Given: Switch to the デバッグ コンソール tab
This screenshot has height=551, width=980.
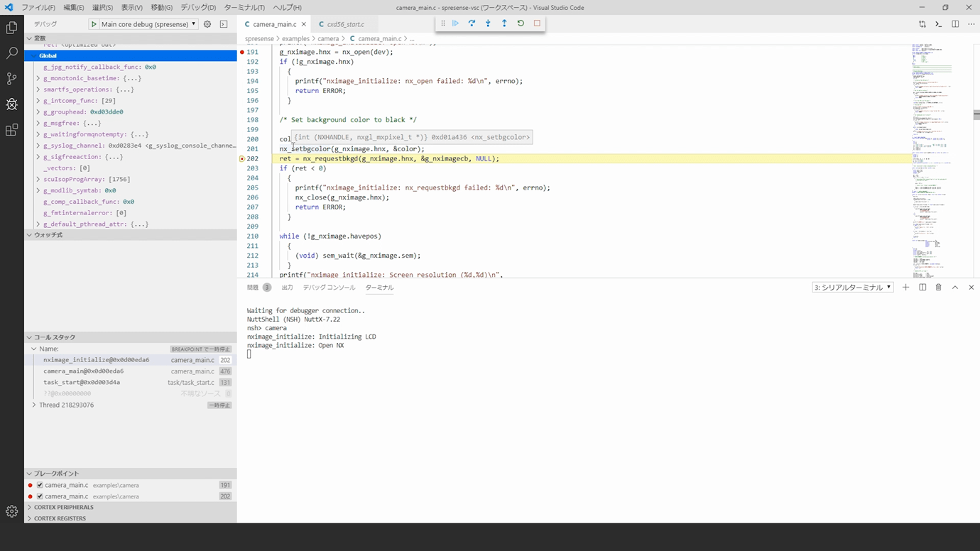Looking at the screenshot, I should 329,288.
